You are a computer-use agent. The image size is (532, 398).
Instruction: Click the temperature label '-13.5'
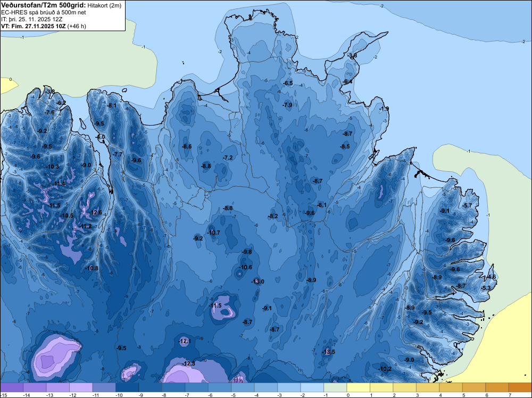328,352
